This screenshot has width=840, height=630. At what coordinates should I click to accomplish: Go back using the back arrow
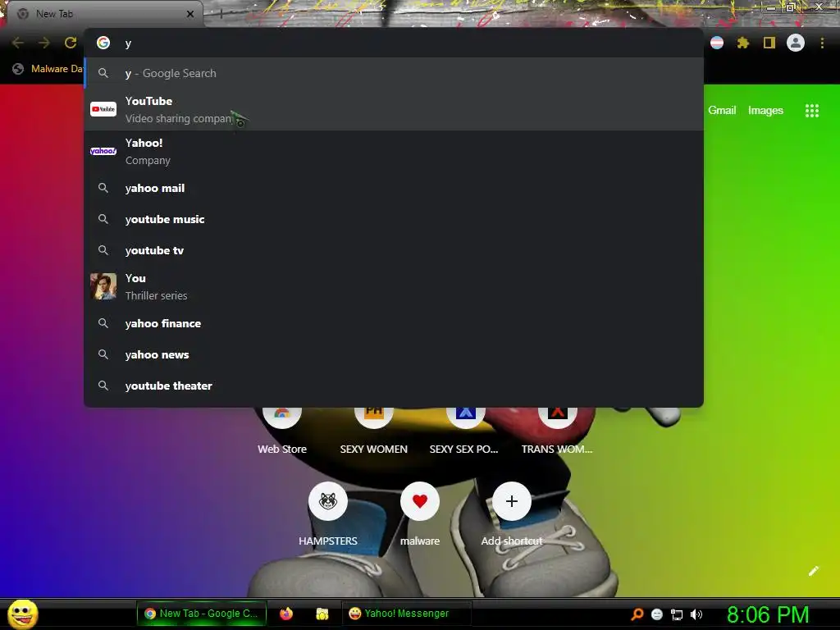point(18,43)
